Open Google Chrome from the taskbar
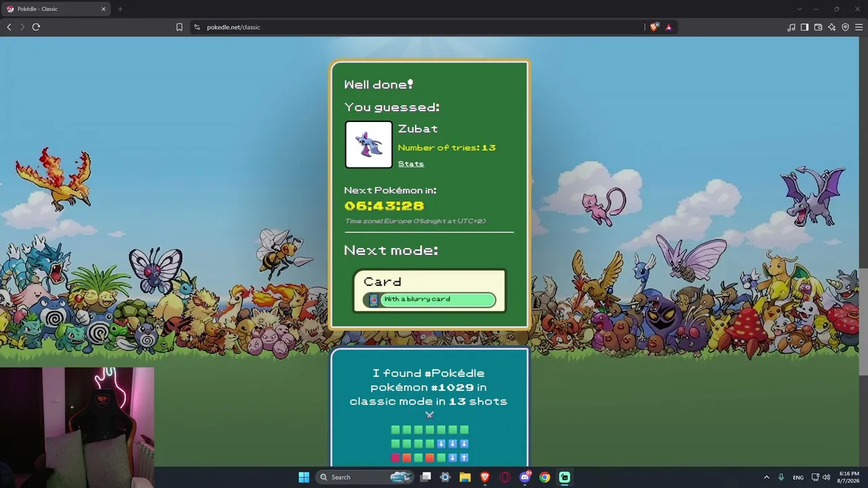Viewport: 868px width, 488px height. 545,477
